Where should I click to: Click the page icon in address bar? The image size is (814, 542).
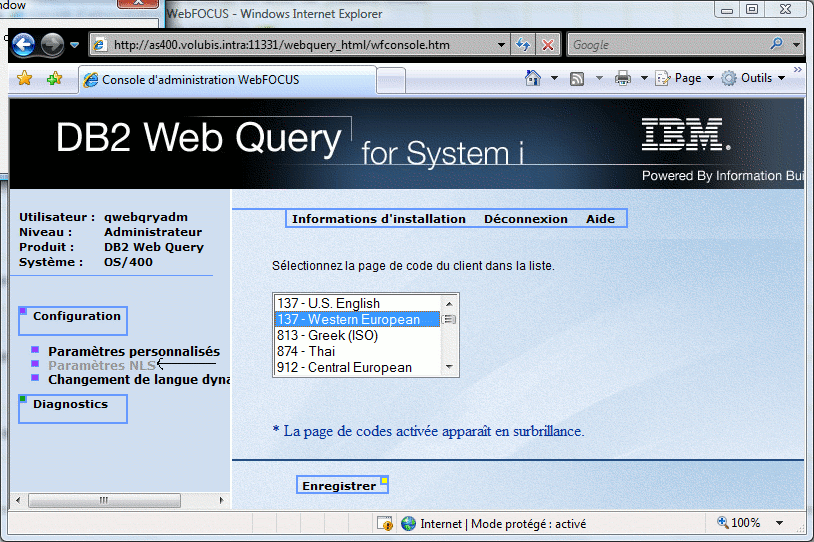100,45
